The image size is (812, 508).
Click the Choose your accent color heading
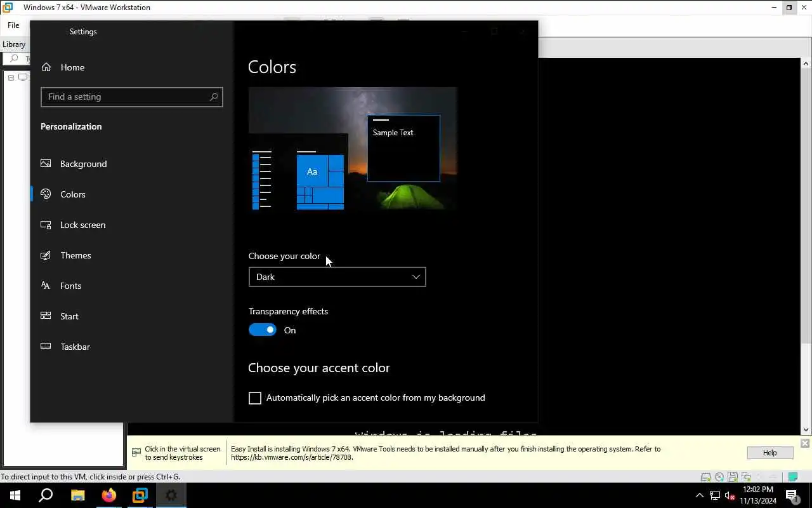(x=319, y=368)
